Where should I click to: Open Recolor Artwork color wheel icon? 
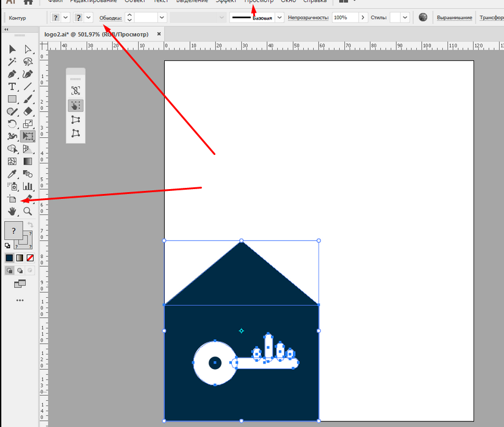pos(423,17)
